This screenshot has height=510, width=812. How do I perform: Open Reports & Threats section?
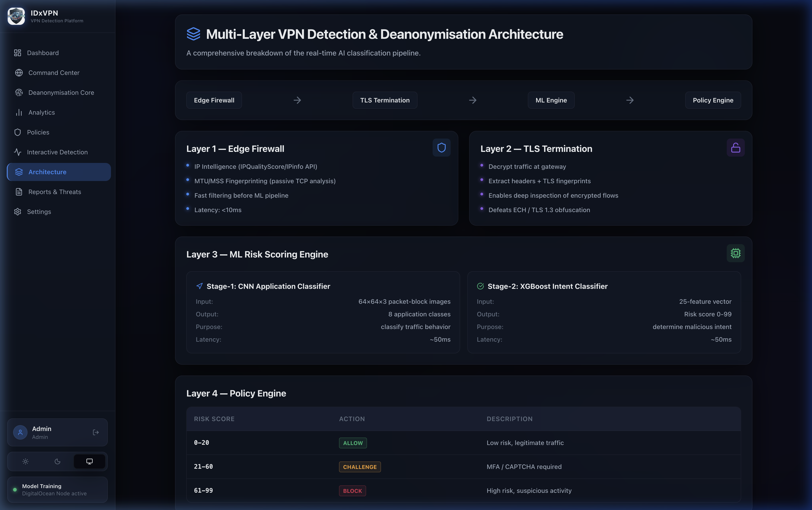click(55, 192)
